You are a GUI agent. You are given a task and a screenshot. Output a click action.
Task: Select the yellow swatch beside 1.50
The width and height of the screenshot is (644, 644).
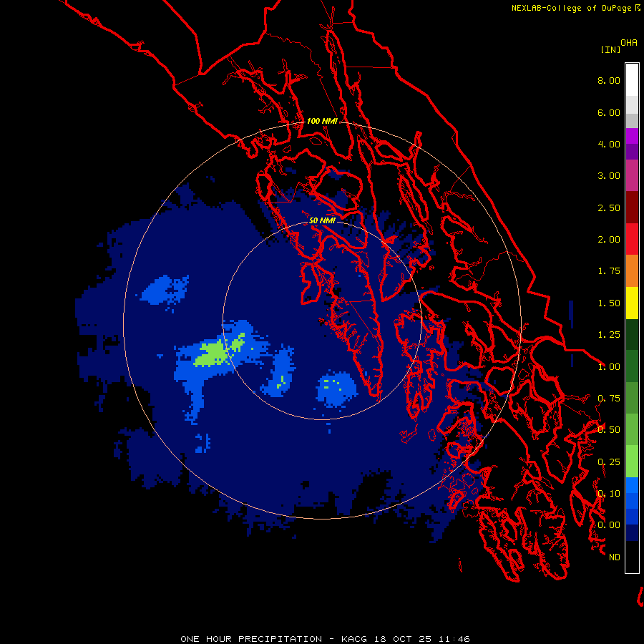point(632,303)
